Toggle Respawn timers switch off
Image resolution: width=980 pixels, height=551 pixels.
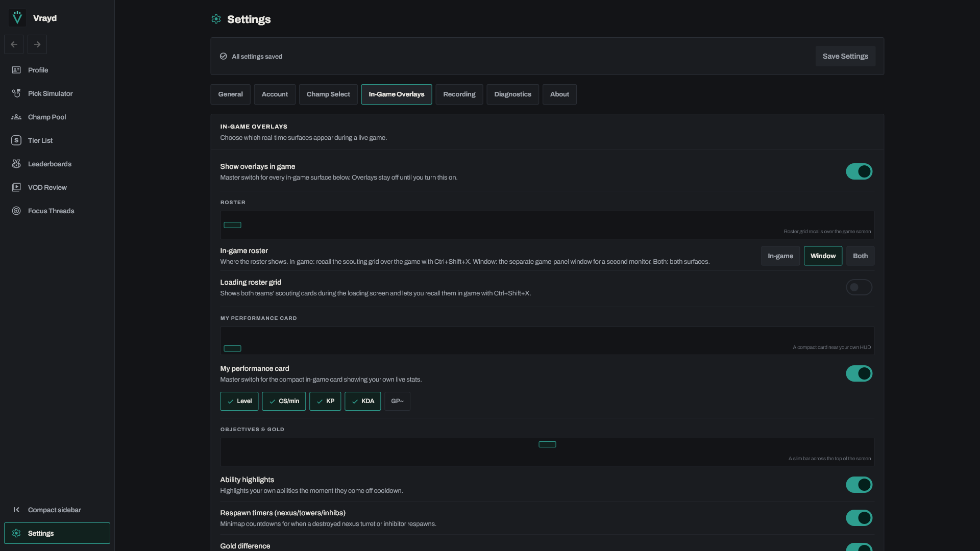click(859, 518)
